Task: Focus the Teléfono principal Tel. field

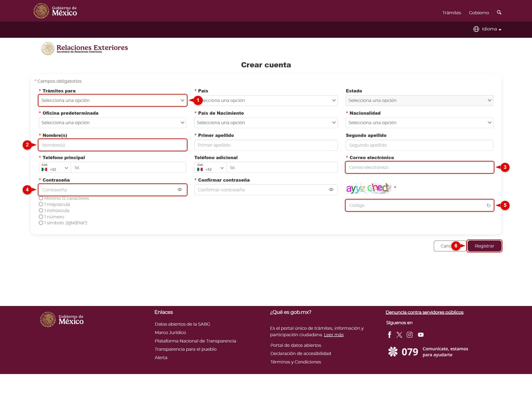Action: pyautogui.click(x=128, y=168)
